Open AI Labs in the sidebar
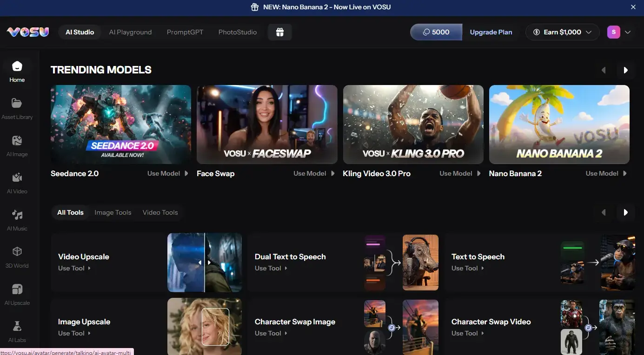This screenshot has height=355, width=644. 17,332
